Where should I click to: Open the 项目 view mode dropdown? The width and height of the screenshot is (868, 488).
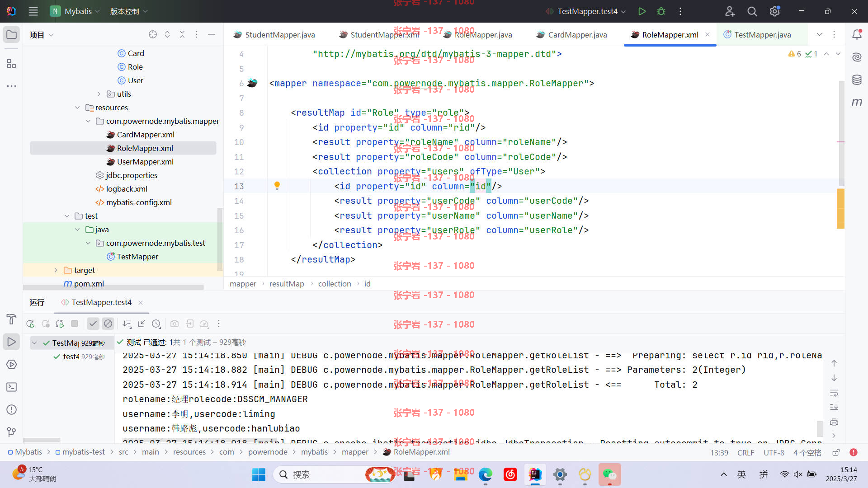(x=41, y=35)
